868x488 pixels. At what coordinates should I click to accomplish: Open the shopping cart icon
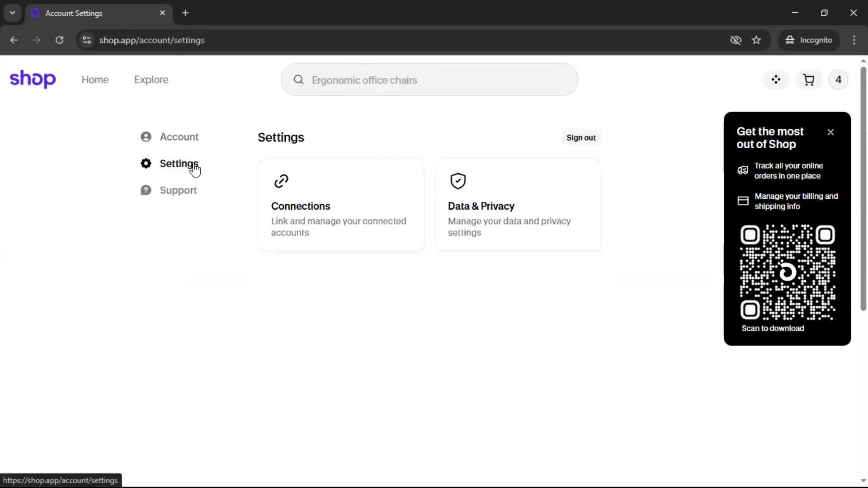click(808, 80)
